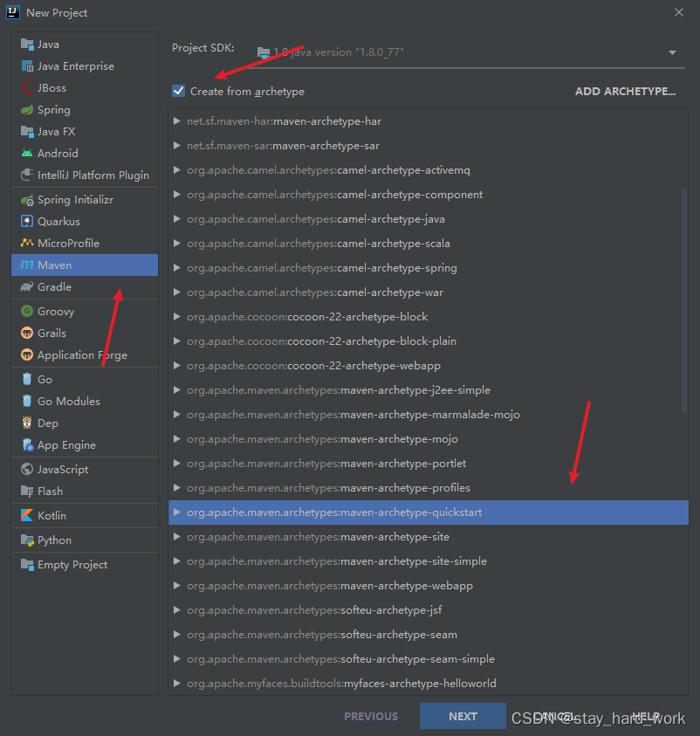This screenshot has width=700, height=736.
Task: Click the Dep icon
Action: click(x=27, y=423)
